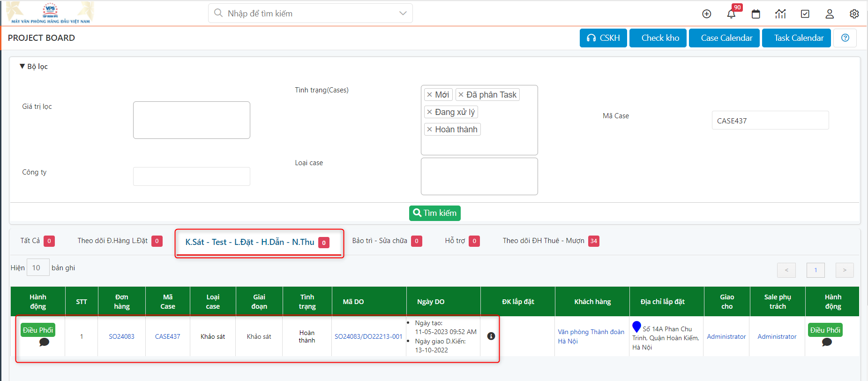
Task: Change the records-per-page value 10
Action: pos(38,267)
